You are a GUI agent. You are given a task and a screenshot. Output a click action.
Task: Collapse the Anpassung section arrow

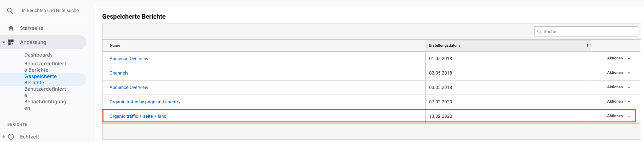pos(4,42)
